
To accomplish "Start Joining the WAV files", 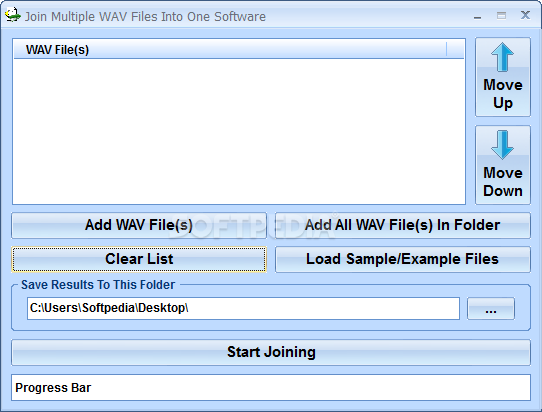I will tap(271, 353).
